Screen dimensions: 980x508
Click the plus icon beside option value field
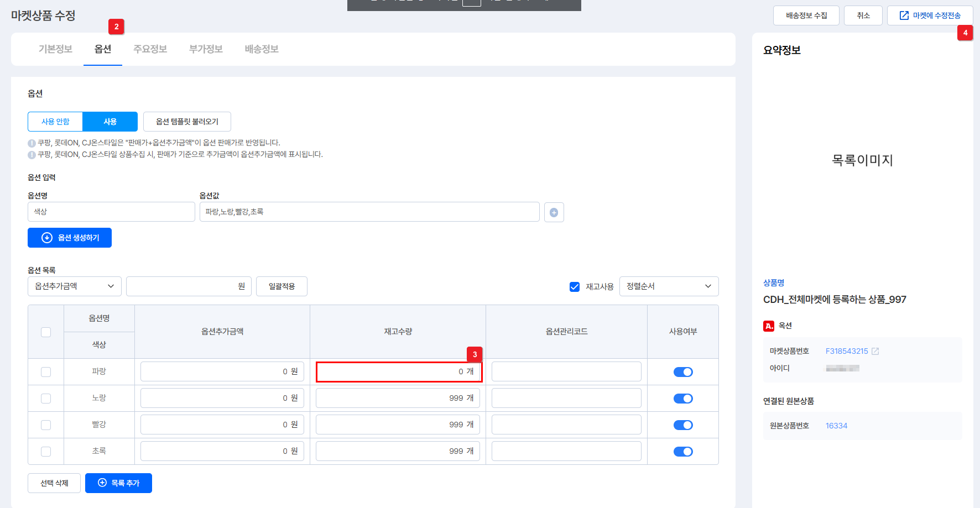pos(554,212)
